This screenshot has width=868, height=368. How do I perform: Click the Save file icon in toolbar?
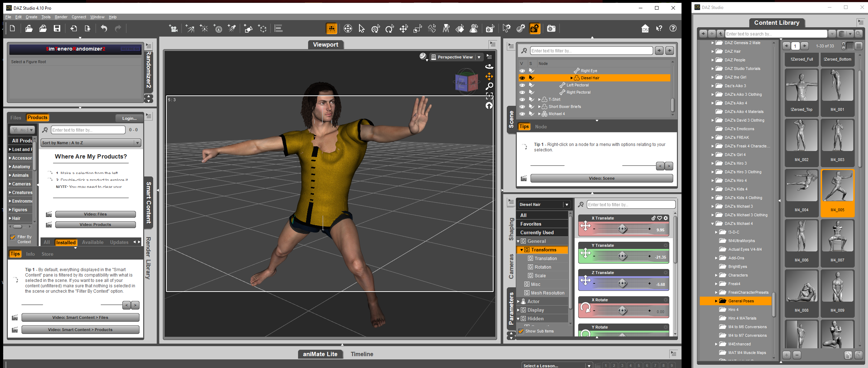tap(57, 29)
